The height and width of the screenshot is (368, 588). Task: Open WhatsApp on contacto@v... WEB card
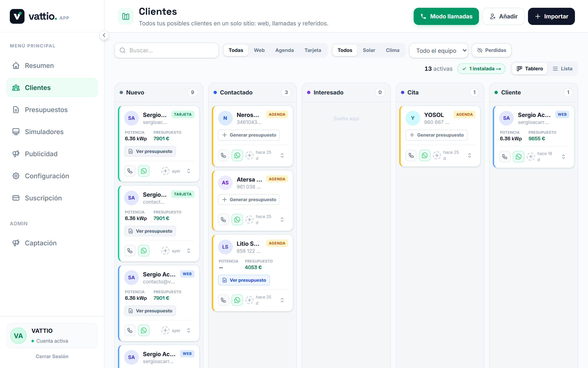click(x=144, y=330)
